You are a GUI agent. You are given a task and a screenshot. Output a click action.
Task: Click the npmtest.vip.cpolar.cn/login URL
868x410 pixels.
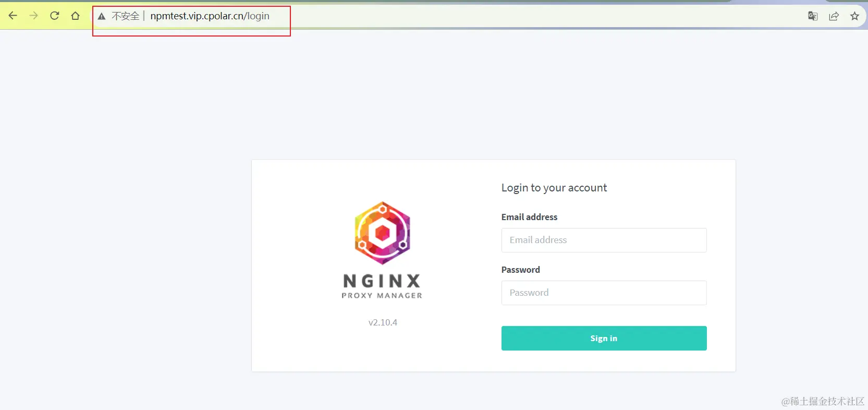210,16
